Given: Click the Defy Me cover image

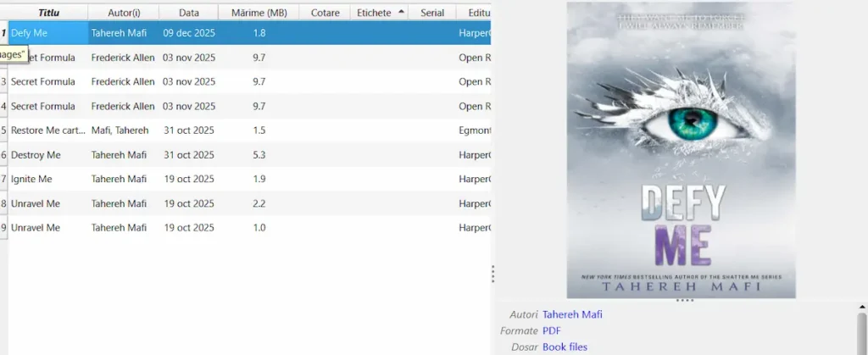Looking at the screenshot, I should coord(681,150).
